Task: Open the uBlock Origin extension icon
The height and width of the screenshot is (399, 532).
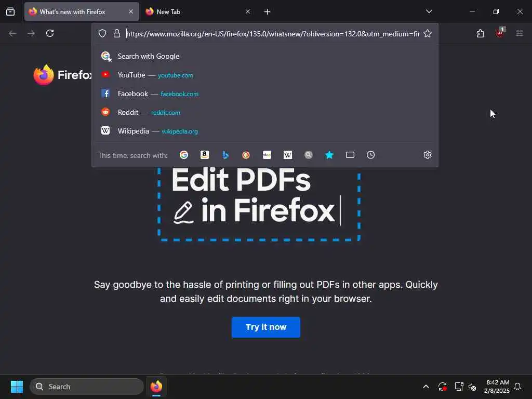Action: [x=500, y=33]
